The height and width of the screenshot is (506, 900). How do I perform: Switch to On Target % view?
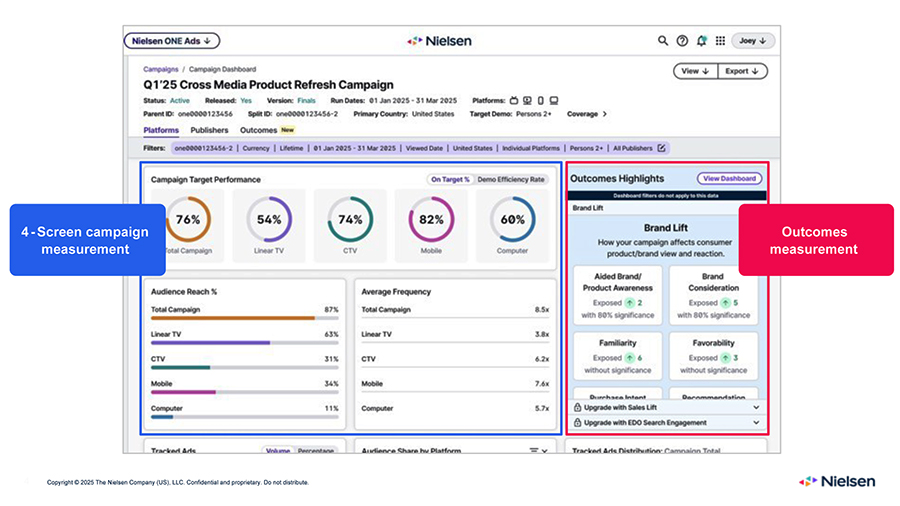pos(450,179)
